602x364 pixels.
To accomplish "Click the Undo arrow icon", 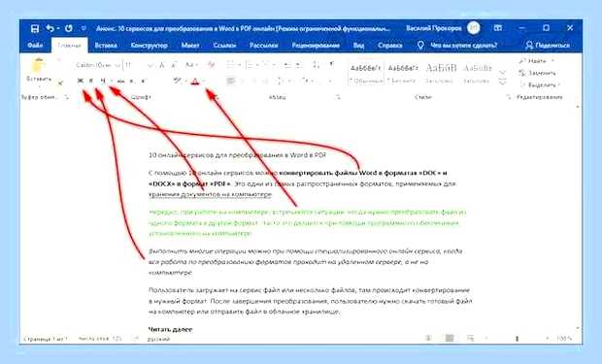I will point(50,28).
